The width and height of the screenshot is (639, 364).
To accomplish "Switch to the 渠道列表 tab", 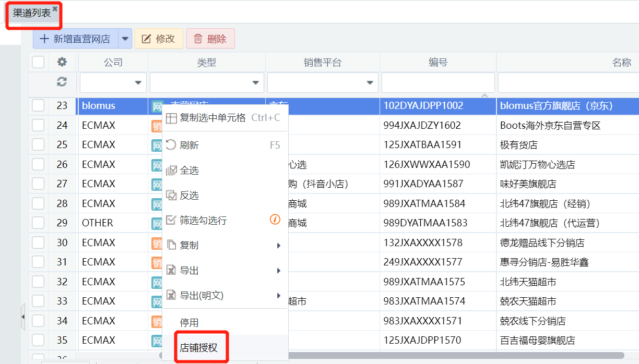I will 31,13.
